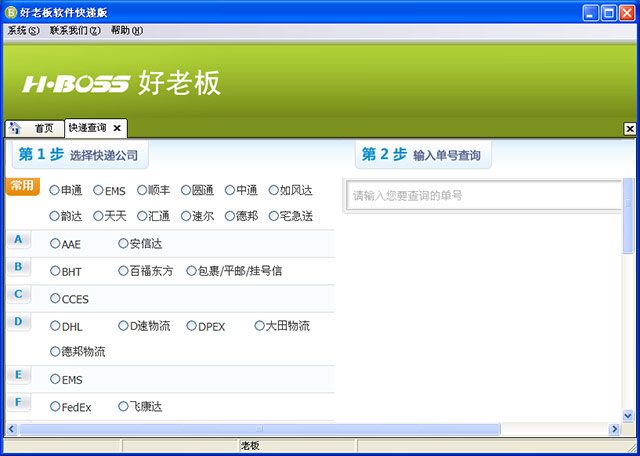Click the F letter index button

coord(19,403)
